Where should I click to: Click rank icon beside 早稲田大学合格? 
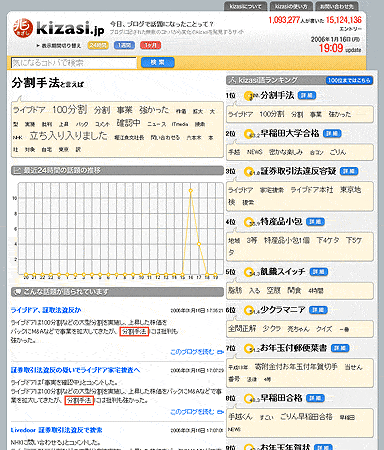tap(249, 134)
